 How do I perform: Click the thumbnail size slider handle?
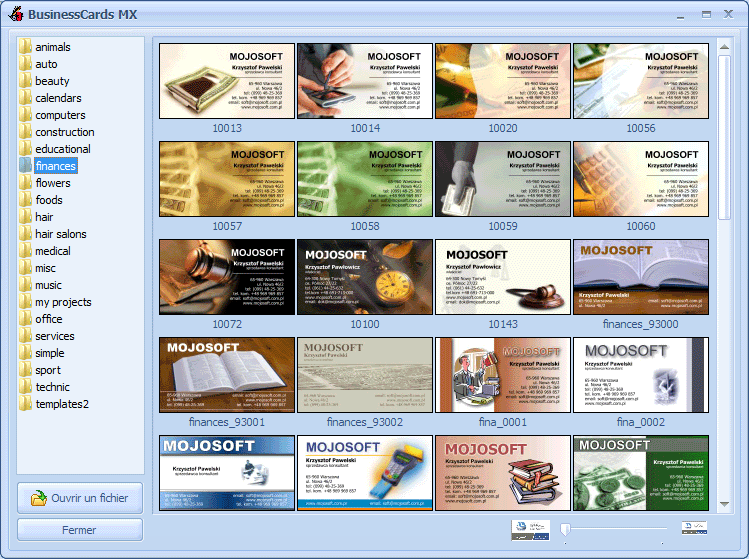coord(566,529)
